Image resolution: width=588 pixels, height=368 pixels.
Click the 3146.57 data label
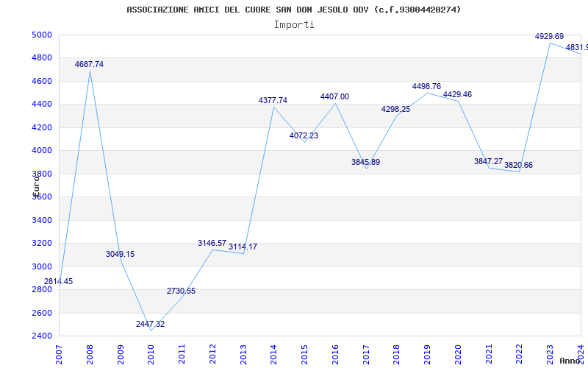click(212, 243)
